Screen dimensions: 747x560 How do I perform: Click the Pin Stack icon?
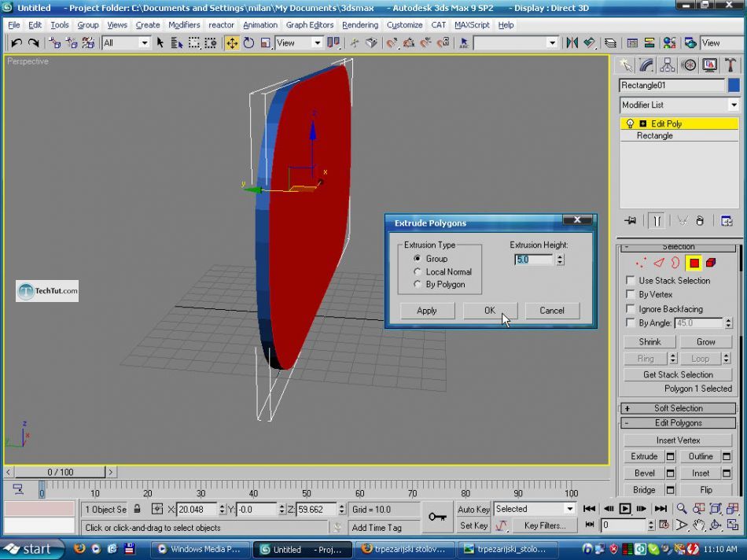pos(631,221)
